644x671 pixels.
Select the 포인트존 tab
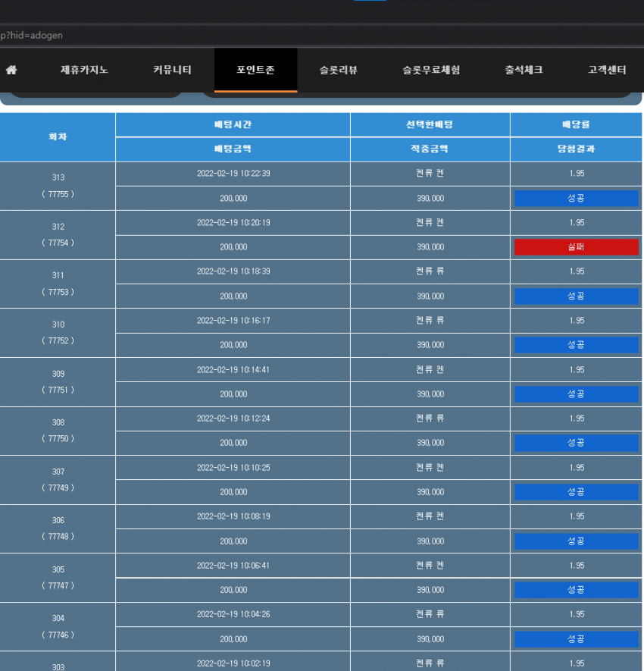click(x=256, y=70)
